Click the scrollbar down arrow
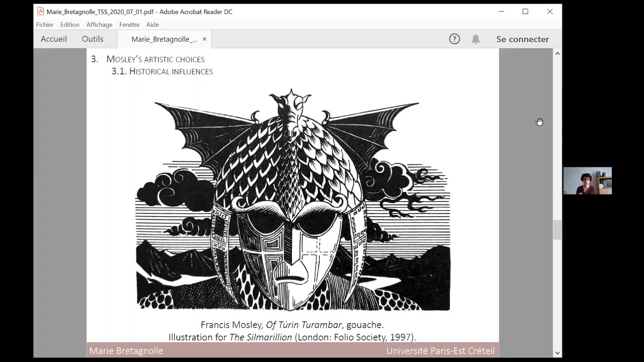This screenshot has width=644, height=362. click(x=557, y=353)
